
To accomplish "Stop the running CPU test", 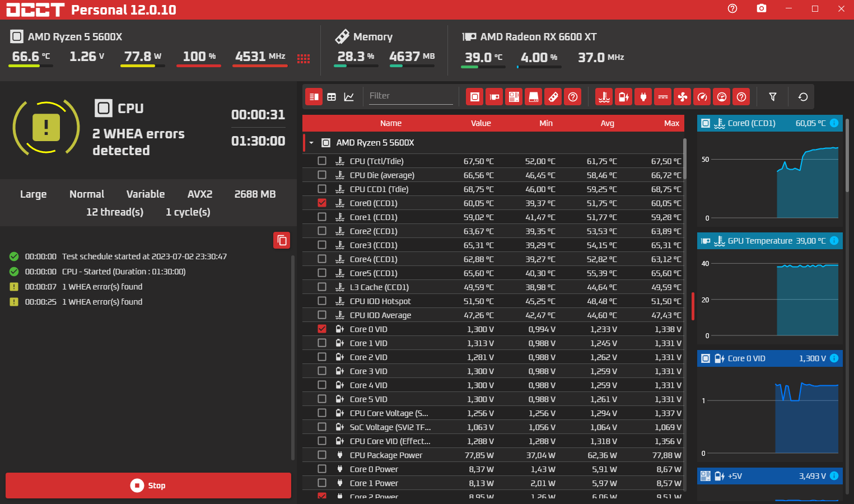I will click(x=148, y=486).
